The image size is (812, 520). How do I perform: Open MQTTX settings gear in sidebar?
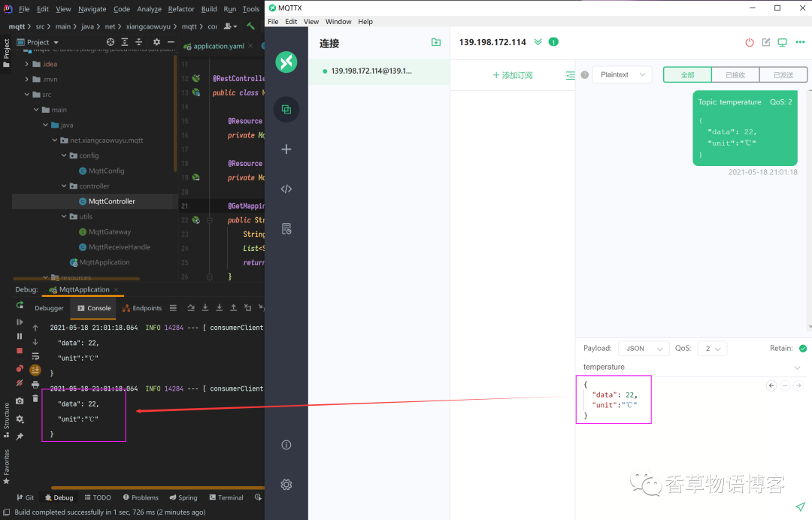point(286,485)
